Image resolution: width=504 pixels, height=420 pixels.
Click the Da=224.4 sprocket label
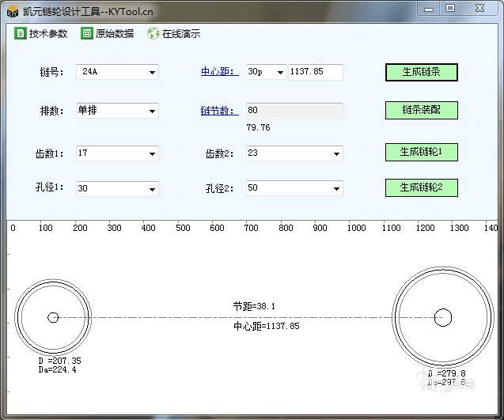coord(57,369)
